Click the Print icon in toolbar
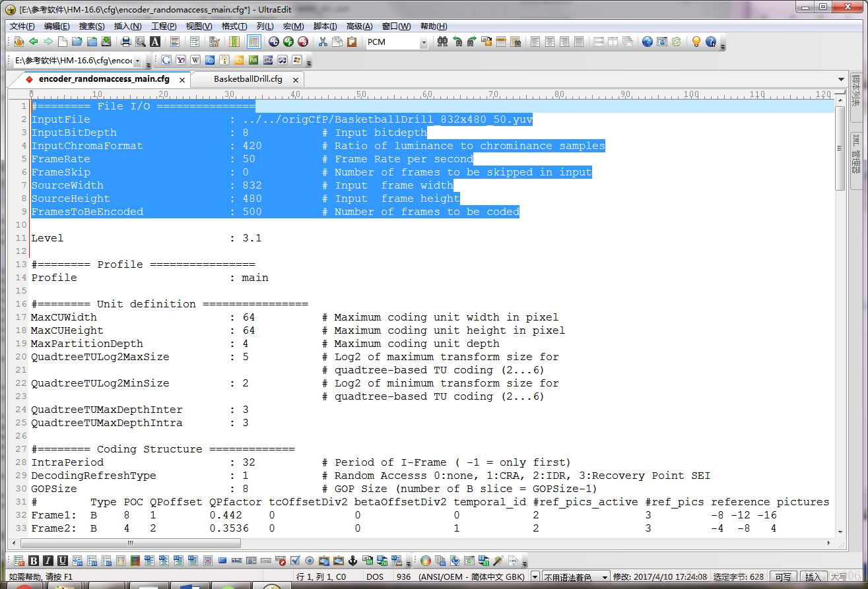 pyautogui.click(x=126, y=42)
